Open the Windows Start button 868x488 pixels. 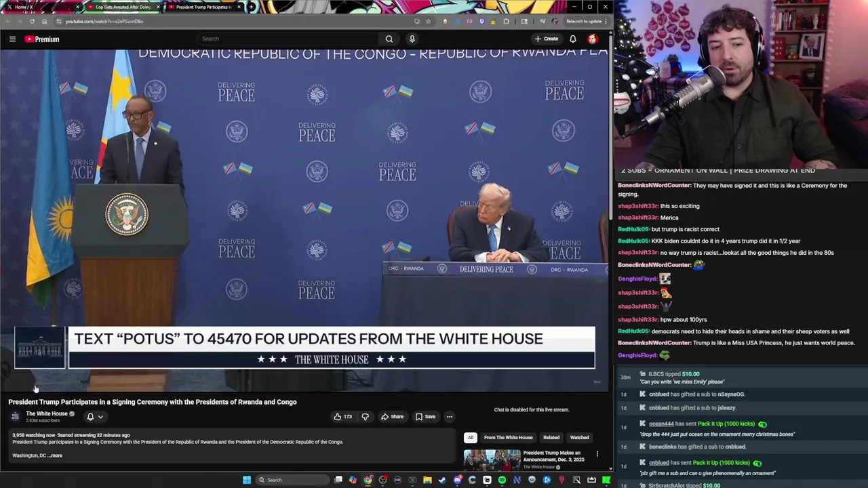(247, 480)
